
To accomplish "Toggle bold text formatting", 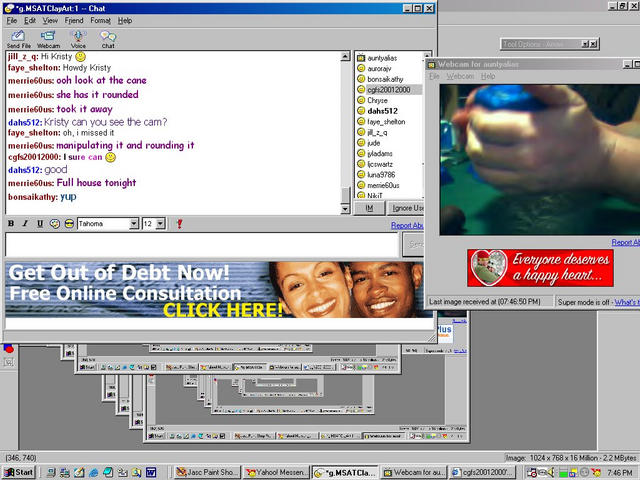I will (11, 224).
